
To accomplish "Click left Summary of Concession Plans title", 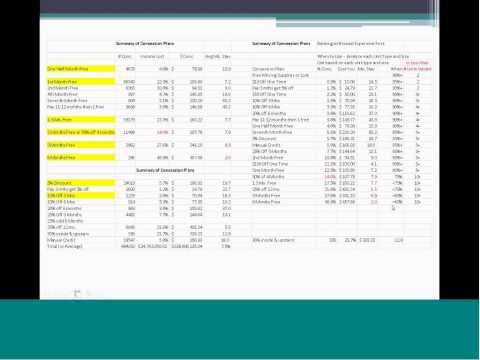I will 145,43.
